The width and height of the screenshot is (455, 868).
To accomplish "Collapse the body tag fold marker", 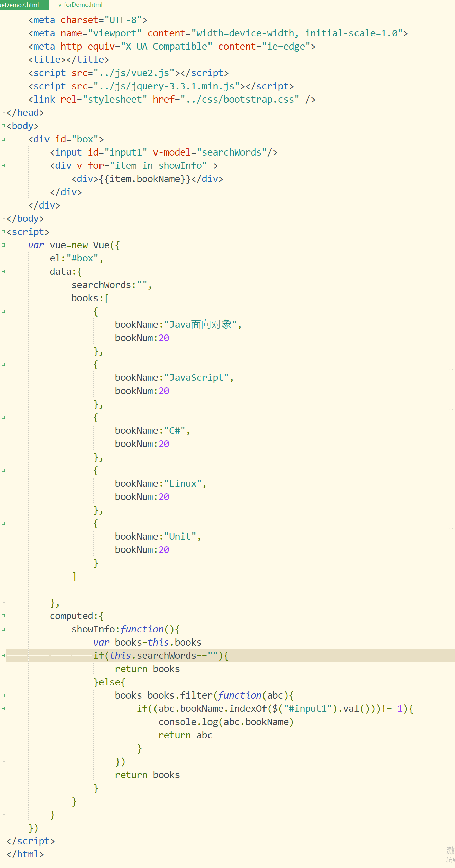I will (x=3, y=126).
